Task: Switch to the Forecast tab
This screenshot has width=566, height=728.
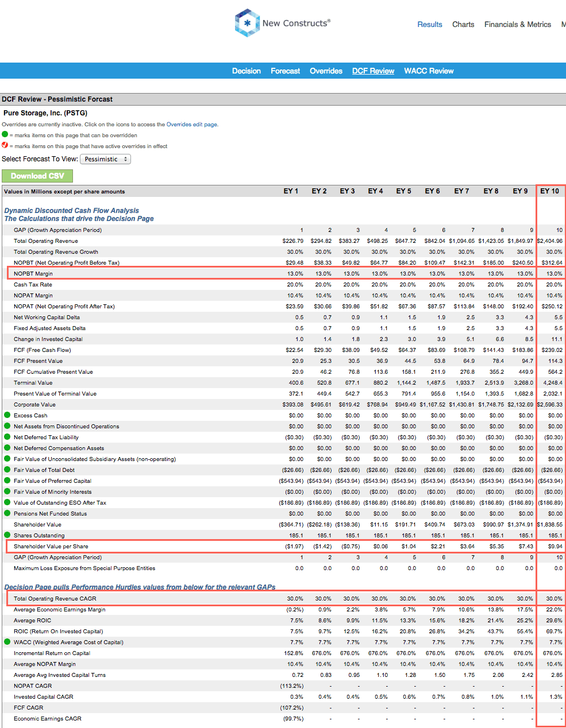Action: click(x=286, y=71)
